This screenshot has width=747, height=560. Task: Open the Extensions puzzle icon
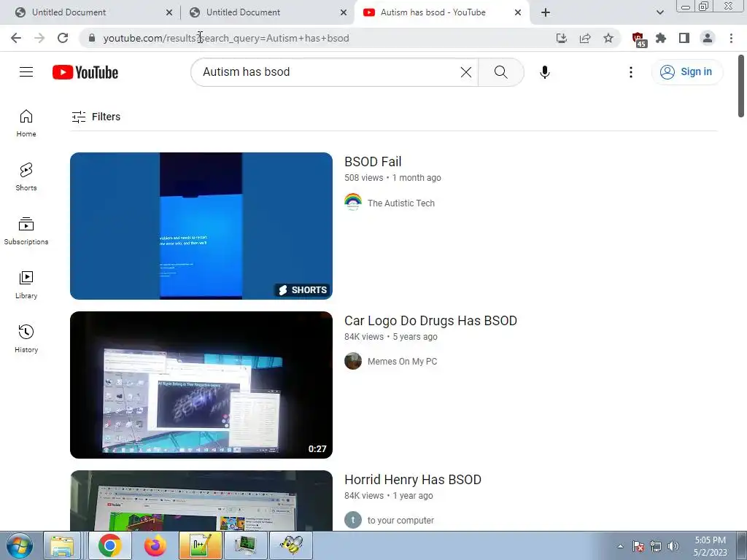coord(661,38)
